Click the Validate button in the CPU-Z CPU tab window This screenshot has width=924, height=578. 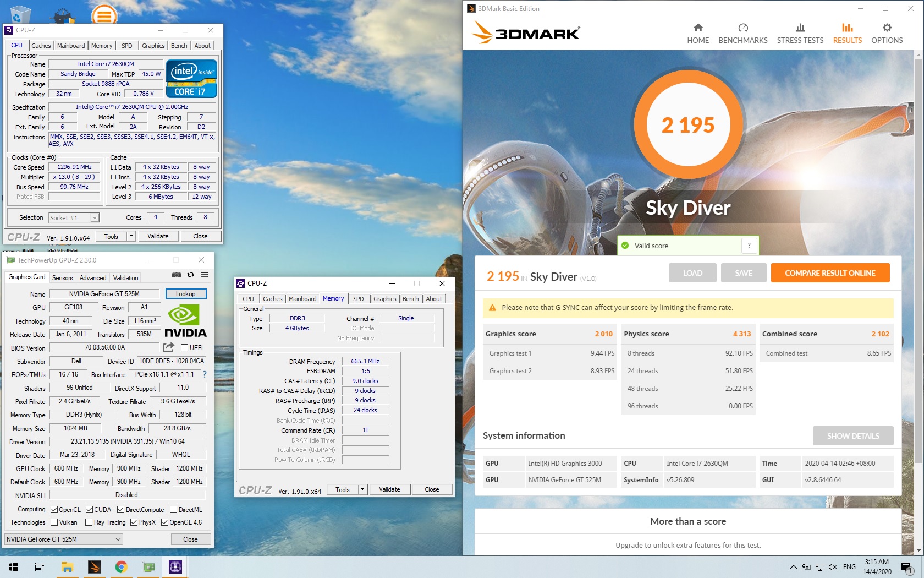coord(158,236)
